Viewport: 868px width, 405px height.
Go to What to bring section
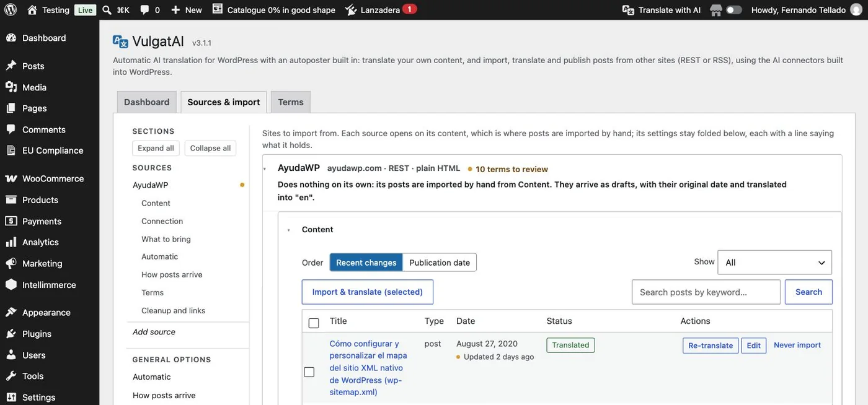pos(166,239)
